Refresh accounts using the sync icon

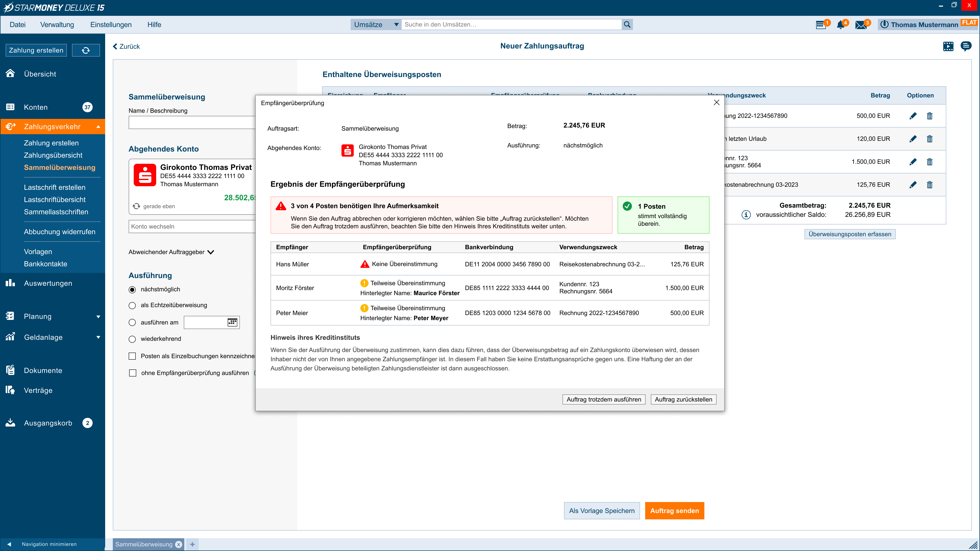pos(86,50)
